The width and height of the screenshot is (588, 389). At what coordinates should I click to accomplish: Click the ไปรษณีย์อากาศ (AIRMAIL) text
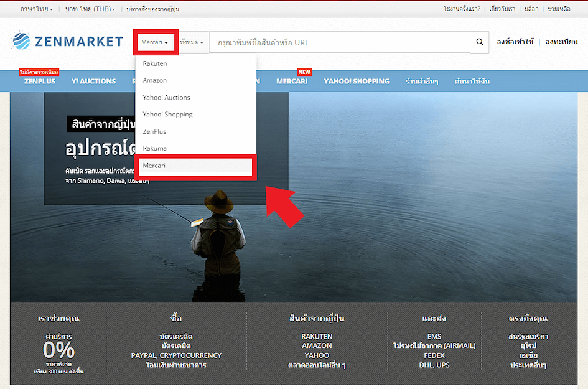click(x=434, y=345)
